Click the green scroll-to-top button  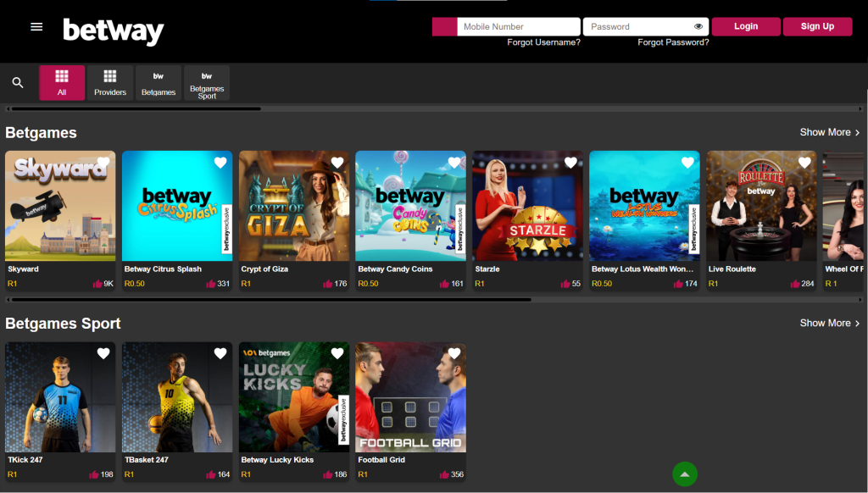point(685,474)
